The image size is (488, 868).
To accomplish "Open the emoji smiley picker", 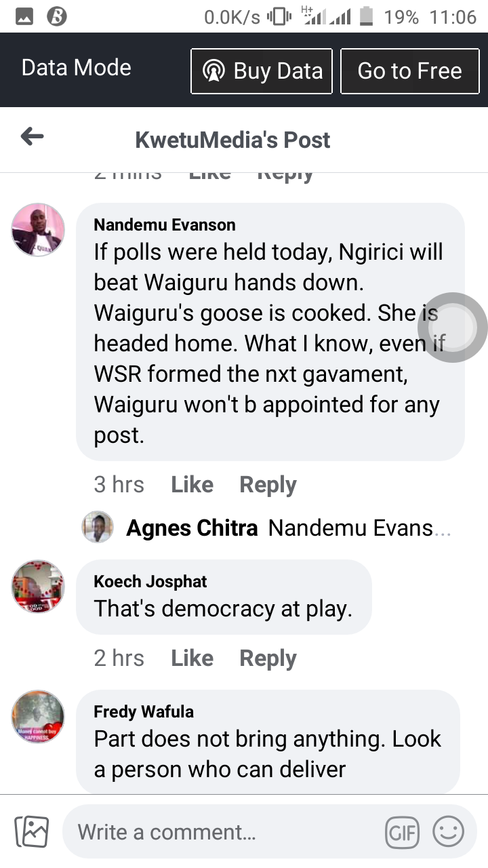I will coord(449,831).
